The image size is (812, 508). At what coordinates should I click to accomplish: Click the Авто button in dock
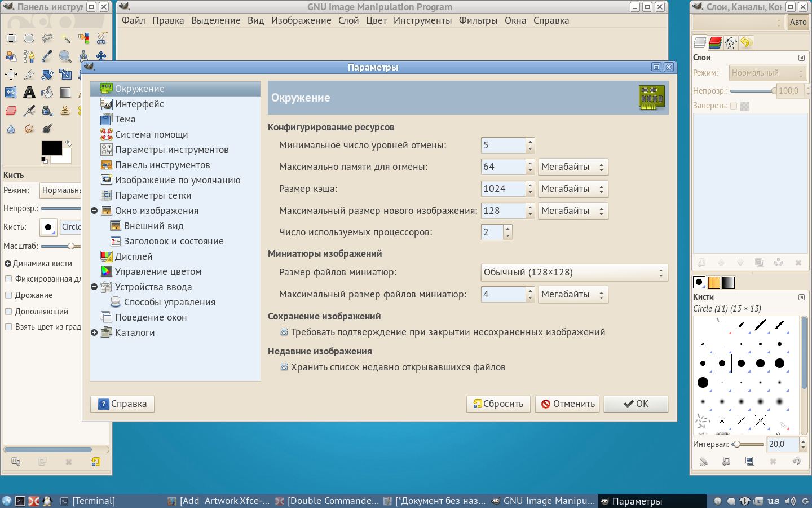[798, 23]
